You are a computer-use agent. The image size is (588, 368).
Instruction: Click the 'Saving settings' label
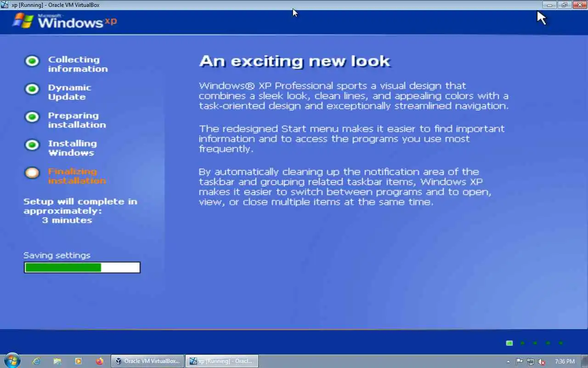pos(57,255)
